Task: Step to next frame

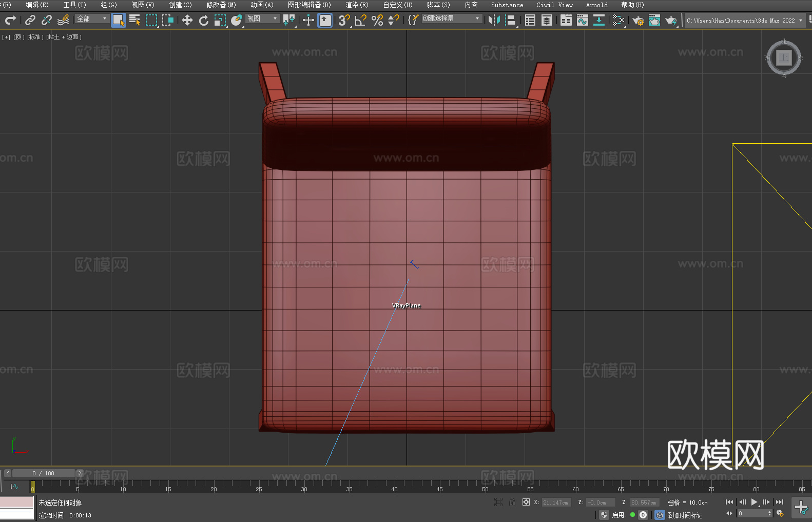Action: [766, 502]
